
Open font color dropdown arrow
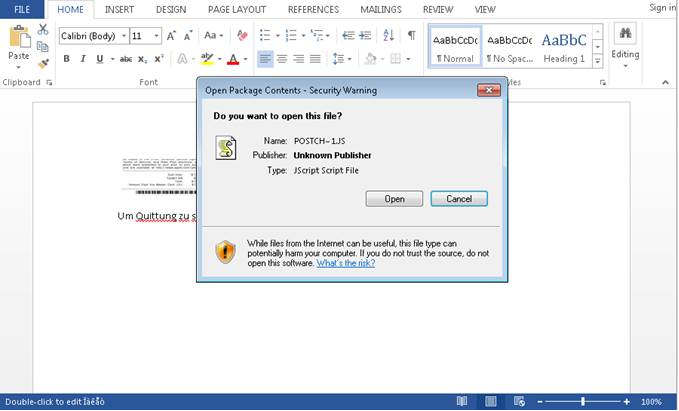(x=246, y=59)
